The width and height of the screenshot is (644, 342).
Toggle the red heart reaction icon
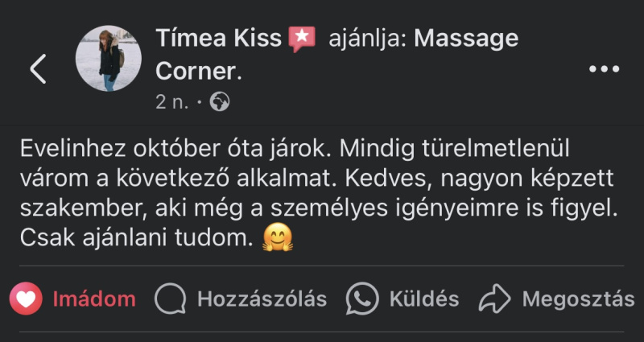tap(26, 299)
